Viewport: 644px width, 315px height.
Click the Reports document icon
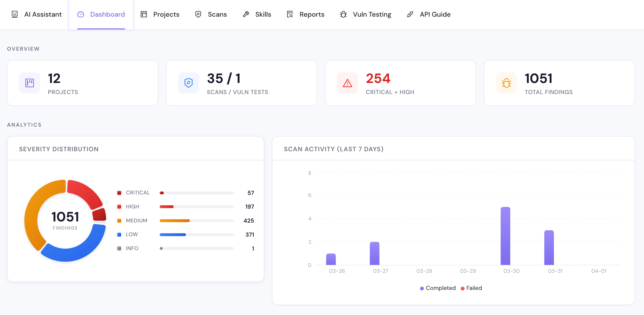(290, 14)
